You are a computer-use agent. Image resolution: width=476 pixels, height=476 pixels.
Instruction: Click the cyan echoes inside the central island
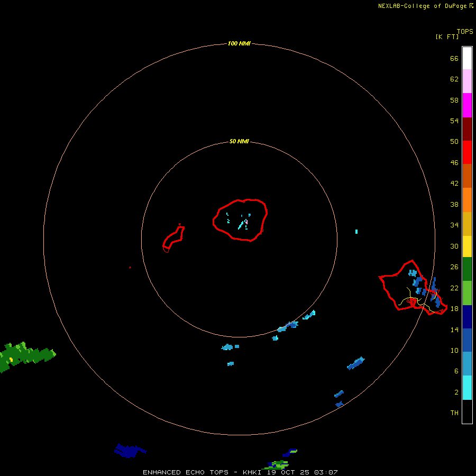tap(239, 222)
